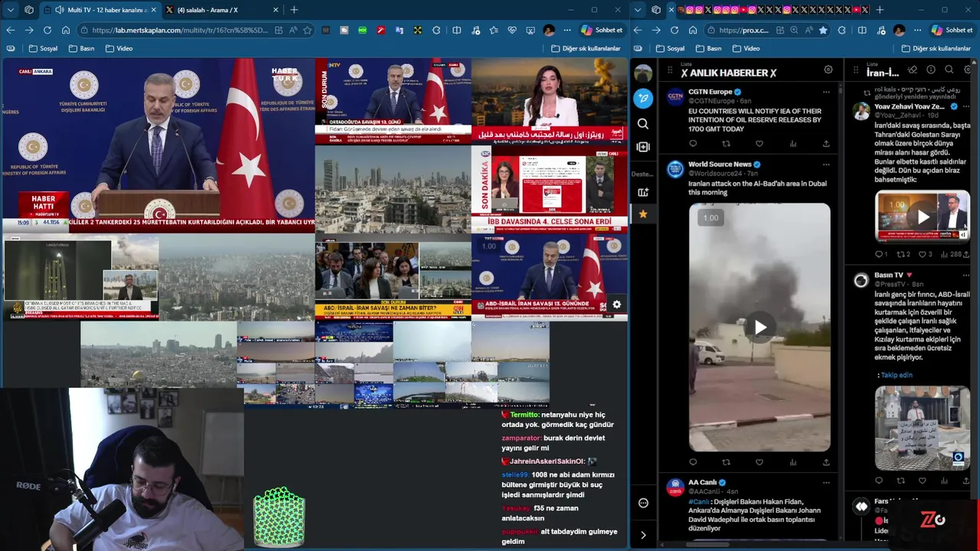Screen dimensions: 980x551
Task: Click the add column icon in X Pro sidebar
Action: (643, 146)
